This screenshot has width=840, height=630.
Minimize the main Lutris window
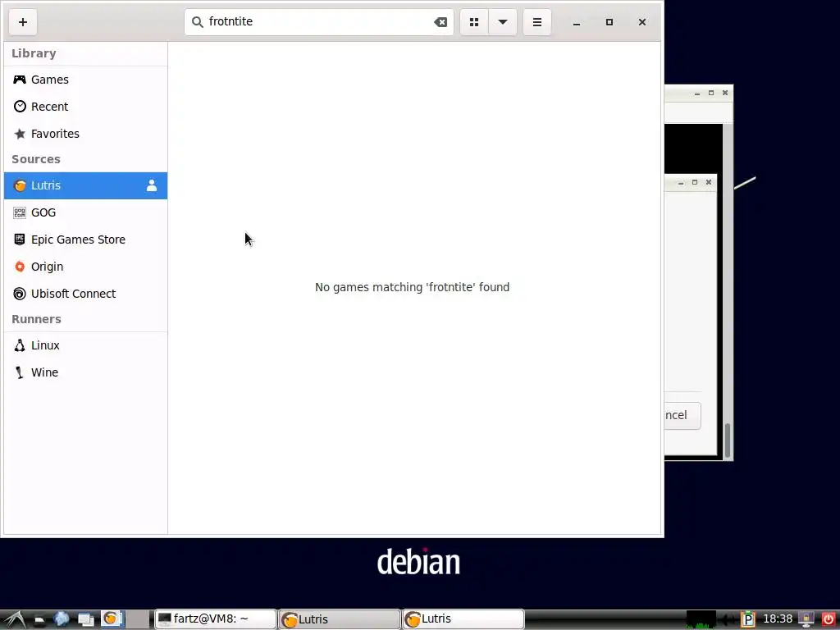[x=577, y=22]
